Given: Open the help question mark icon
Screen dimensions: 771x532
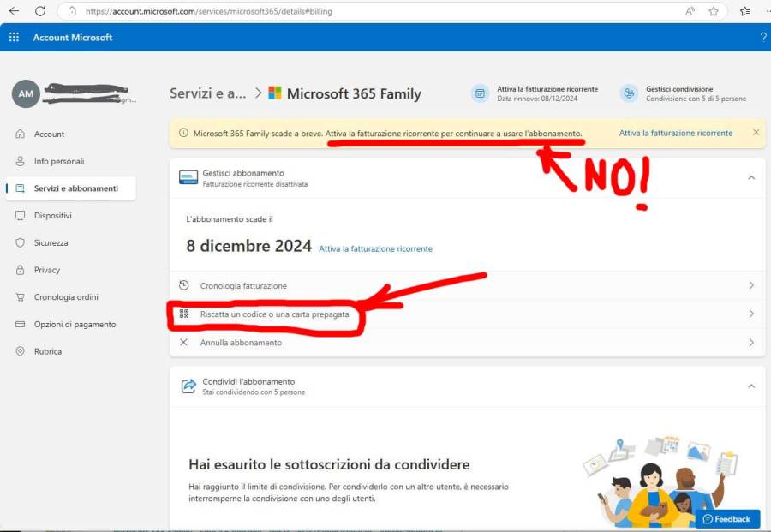Looking at the screenshot, I should click(x=762, y=38).
